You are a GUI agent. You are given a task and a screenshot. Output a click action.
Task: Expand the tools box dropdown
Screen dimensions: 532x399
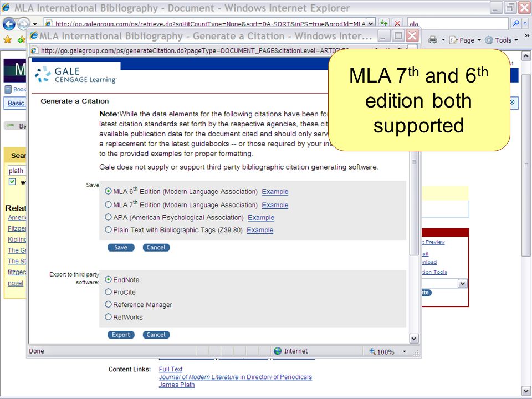[x=462, y=283]
